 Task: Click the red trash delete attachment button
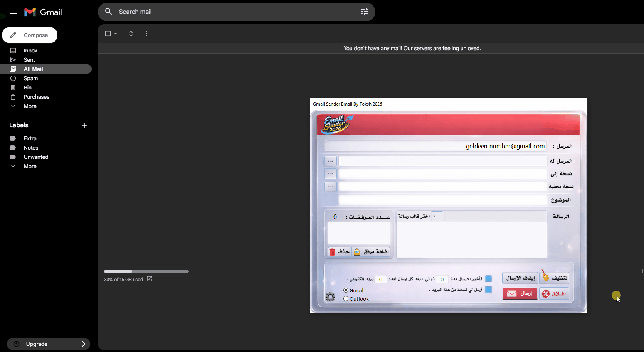pyautogui.click(x=339, y=252)
